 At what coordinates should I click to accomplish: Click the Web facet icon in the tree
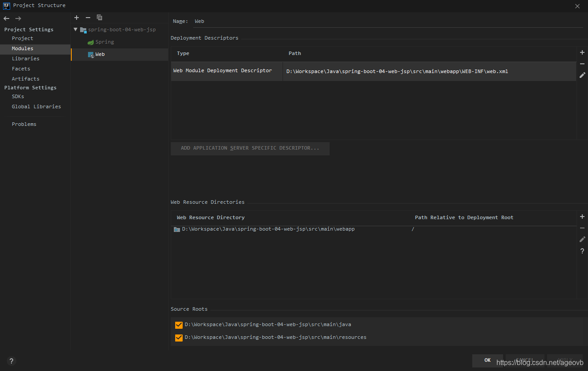91,55
